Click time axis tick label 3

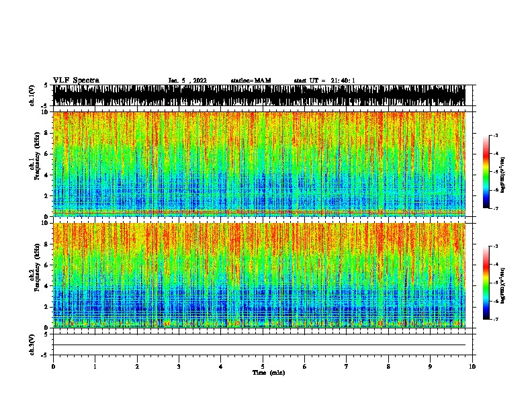pos(179,367)
